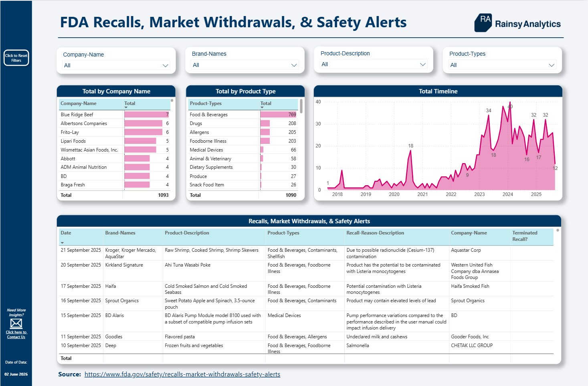Click the Company-Name Total sort arrow
The width and height of the screenshot is (588, 386).
pos(126,108)
